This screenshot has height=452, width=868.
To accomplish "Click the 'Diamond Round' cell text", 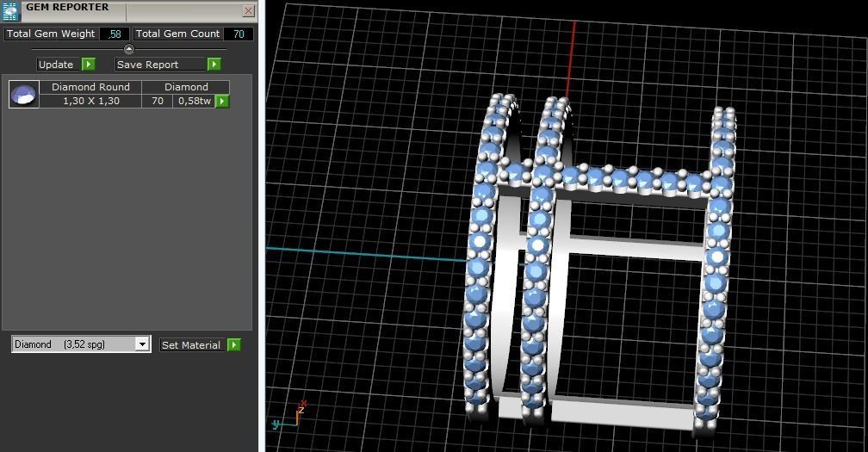I will (x=90, y=87).
